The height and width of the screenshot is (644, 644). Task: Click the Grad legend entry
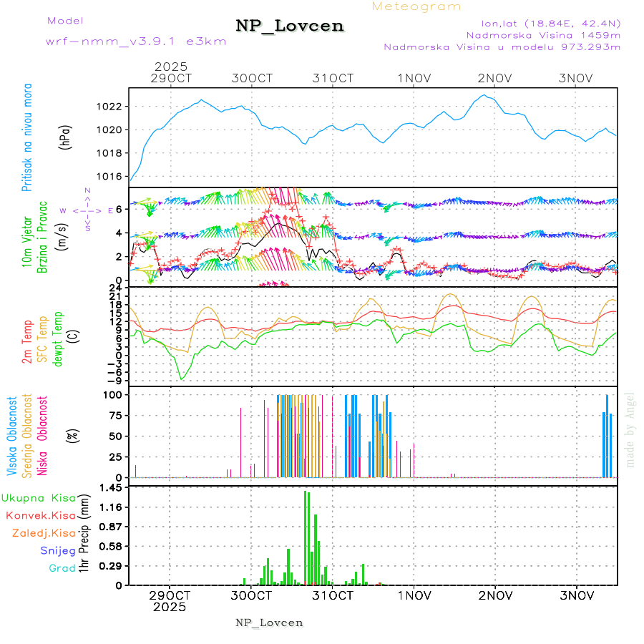coord(62,568)
